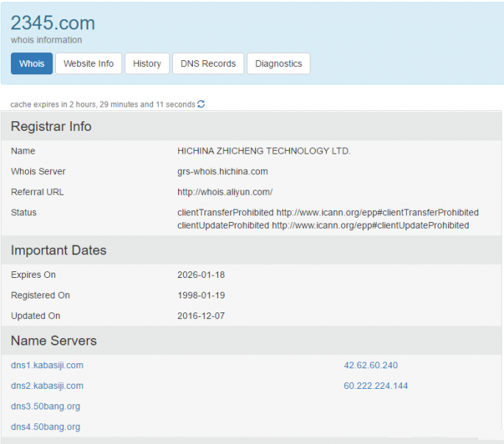Click the Expires On label

33,275
